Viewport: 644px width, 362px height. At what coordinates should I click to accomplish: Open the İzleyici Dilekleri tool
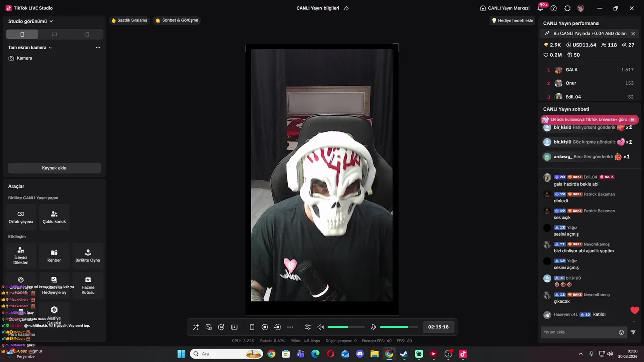tap(21, 256)
